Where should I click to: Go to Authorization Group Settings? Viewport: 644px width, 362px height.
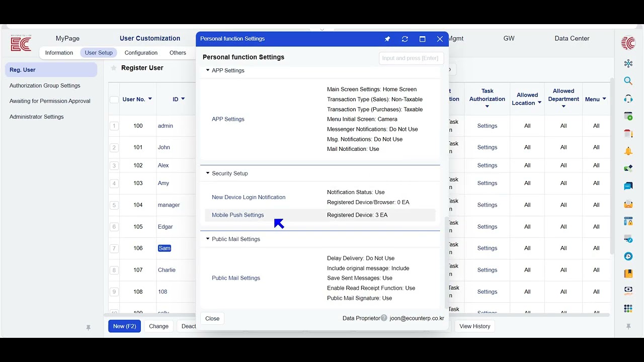[45, 85]
